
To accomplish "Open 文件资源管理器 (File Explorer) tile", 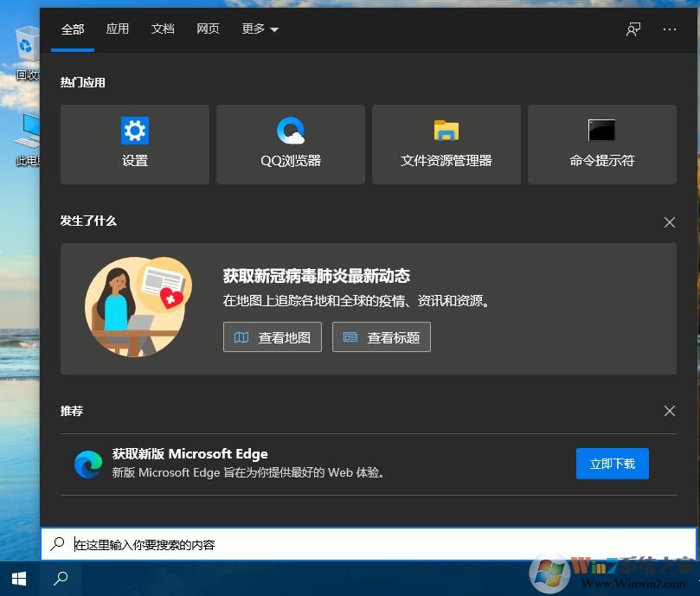I will 446,144.
